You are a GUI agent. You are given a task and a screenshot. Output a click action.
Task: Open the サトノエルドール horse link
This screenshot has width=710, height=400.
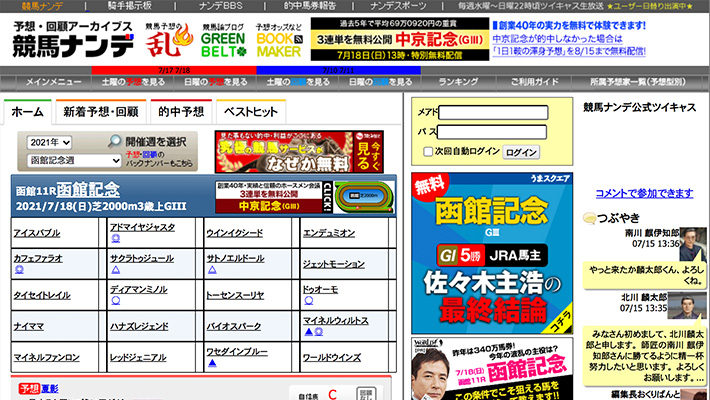pos(235,258)
